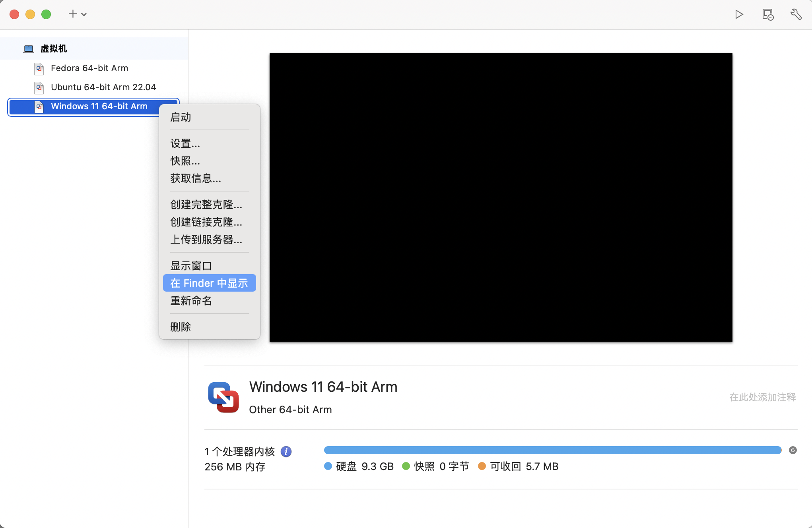Click the 在此处添加注释 notes field
812x528 pixels.
[762, 397]
